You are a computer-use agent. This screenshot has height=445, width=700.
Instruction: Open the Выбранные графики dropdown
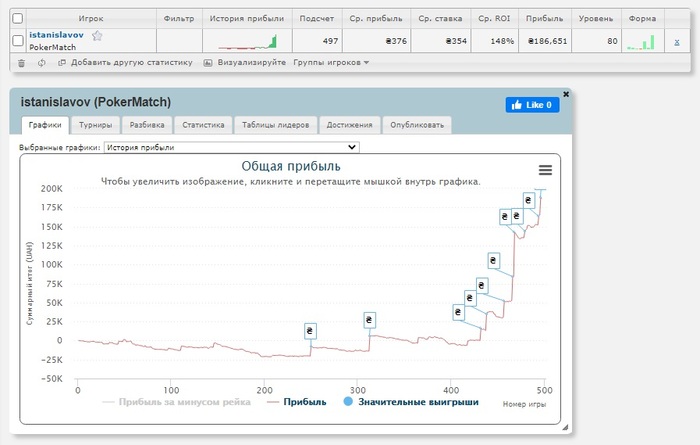point(231,147)
